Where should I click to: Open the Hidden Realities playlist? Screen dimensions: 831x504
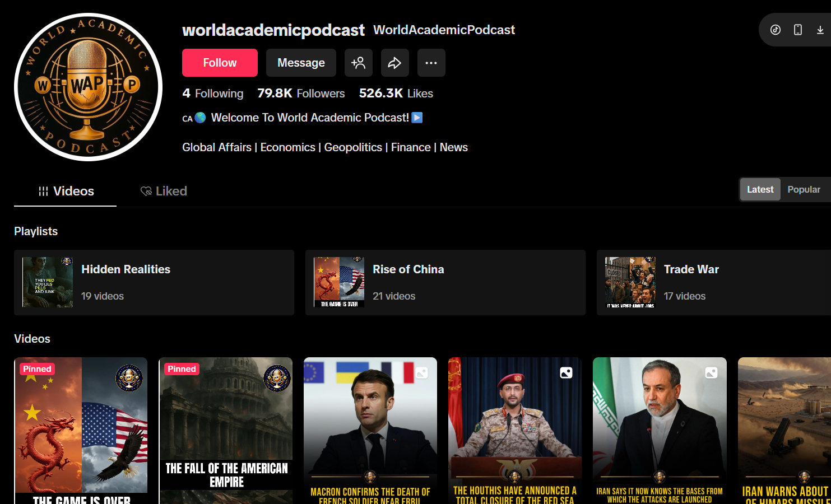(x=154, y=282)
